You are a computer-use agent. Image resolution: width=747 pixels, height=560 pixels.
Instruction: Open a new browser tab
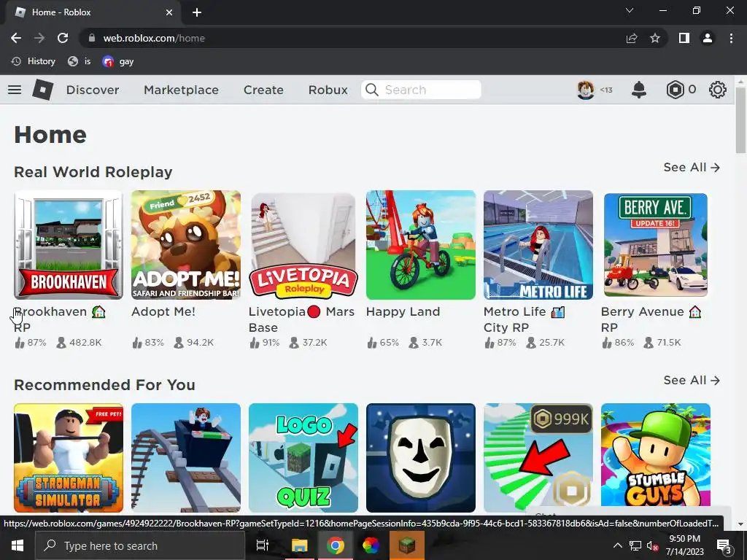tap(197, 12)
